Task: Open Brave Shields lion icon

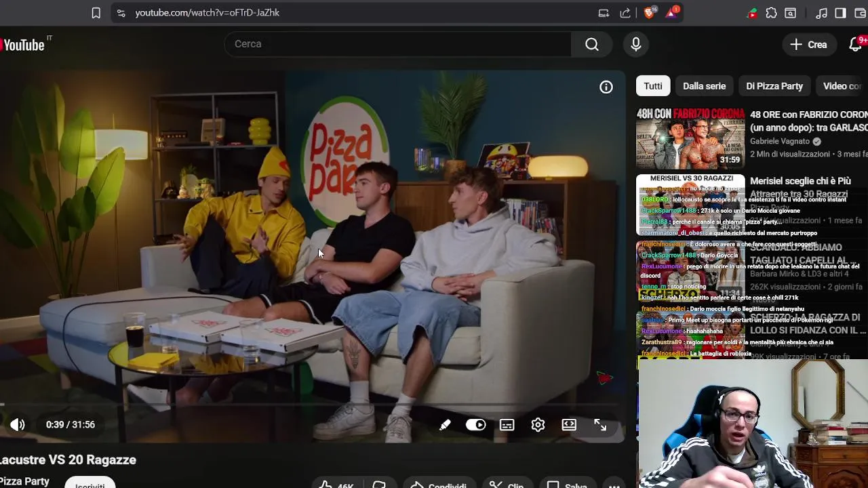Action: pyautogui.click(x=650, y=12)
